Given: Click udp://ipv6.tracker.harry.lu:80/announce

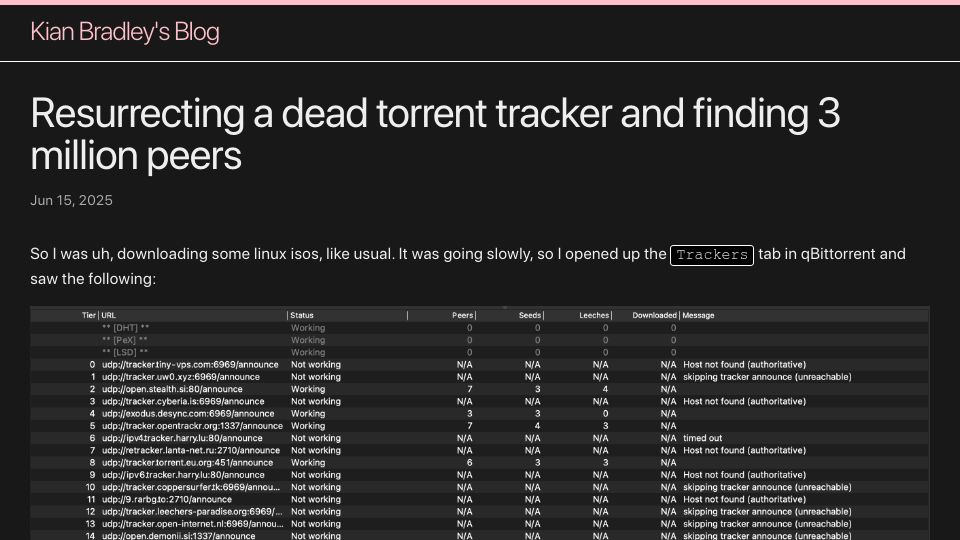Looking at the screenshot, I should 183,474.
